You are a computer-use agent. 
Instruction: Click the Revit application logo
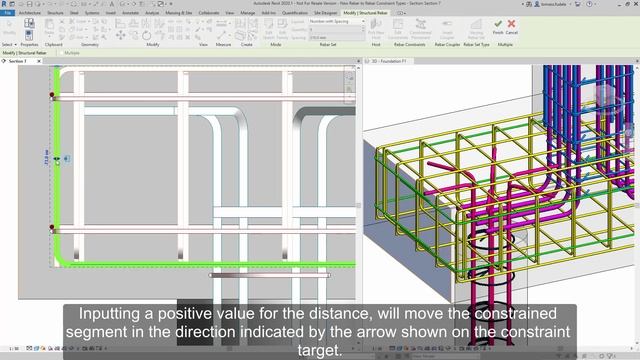(4, 4)
